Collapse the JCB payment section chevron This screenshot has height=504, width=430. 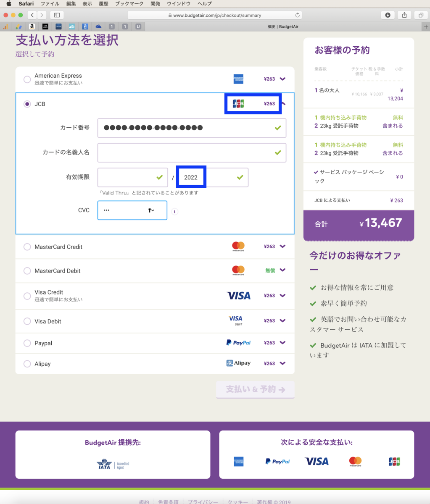tap(283, 103)
